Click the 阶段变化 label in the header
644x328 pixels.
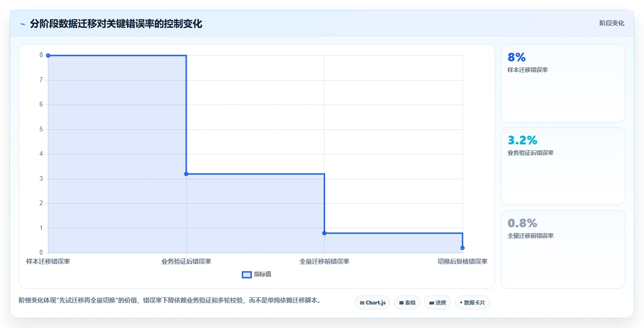pos(611,23)
